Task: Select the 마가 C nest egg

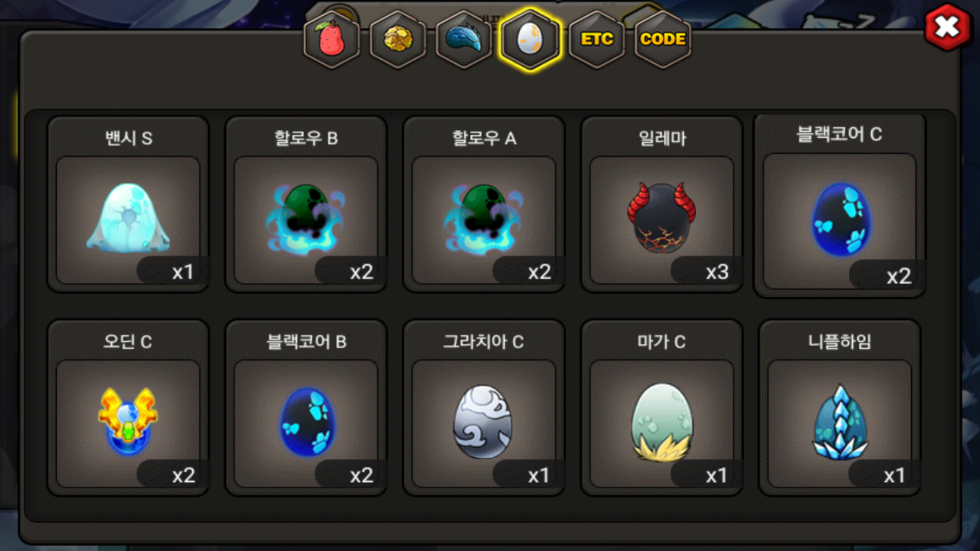Action: (661, 408)
